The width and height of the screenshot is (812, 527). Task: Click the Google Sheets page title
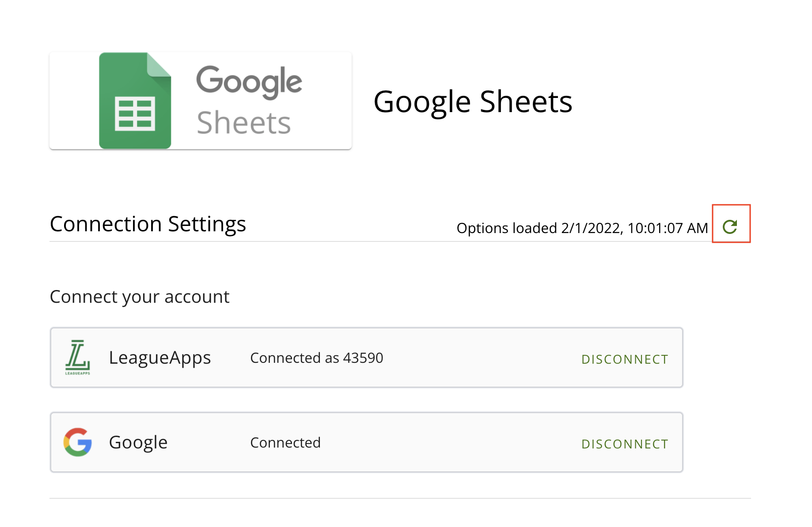coord(473,102)
